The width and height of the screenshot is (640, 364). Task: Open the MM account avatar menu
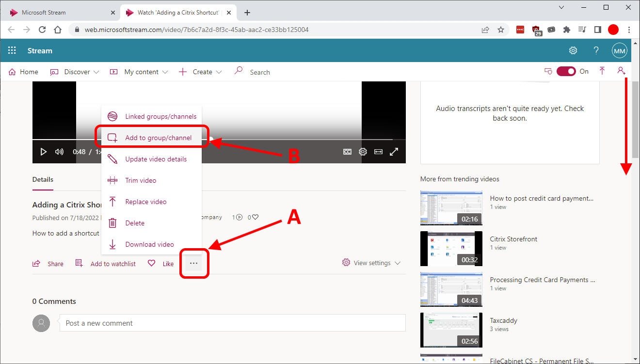(x=620, y=50)
